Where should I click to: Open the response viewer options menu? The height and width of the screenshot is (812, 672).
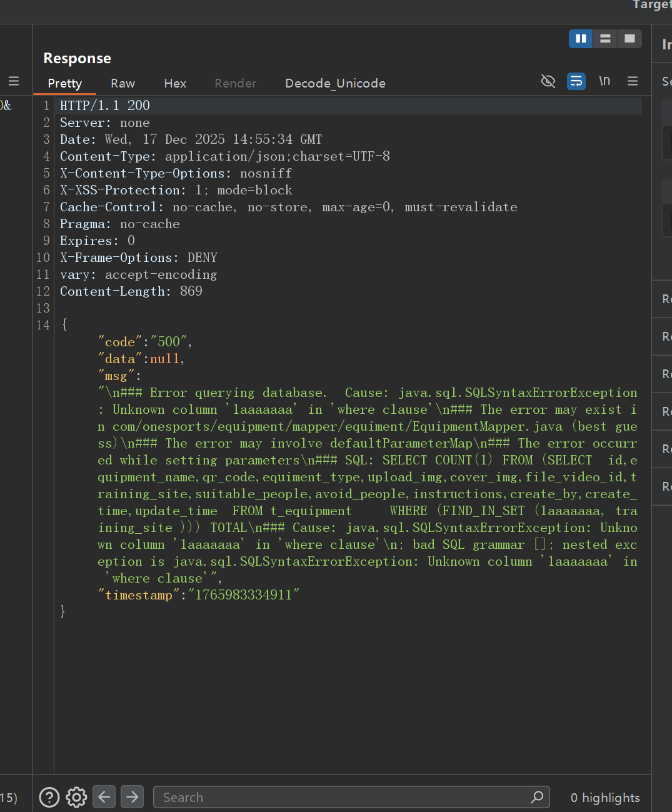[633, 81]
